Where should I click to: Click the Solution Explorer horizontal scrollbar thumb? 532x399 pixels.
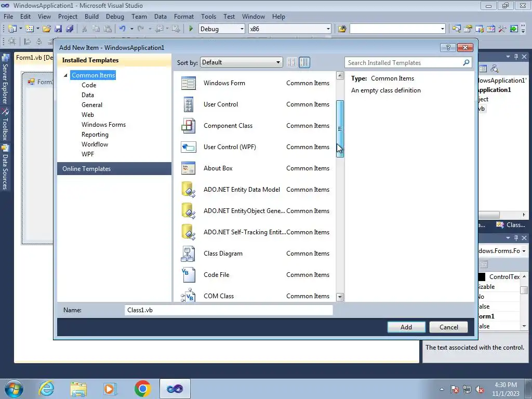488,215
